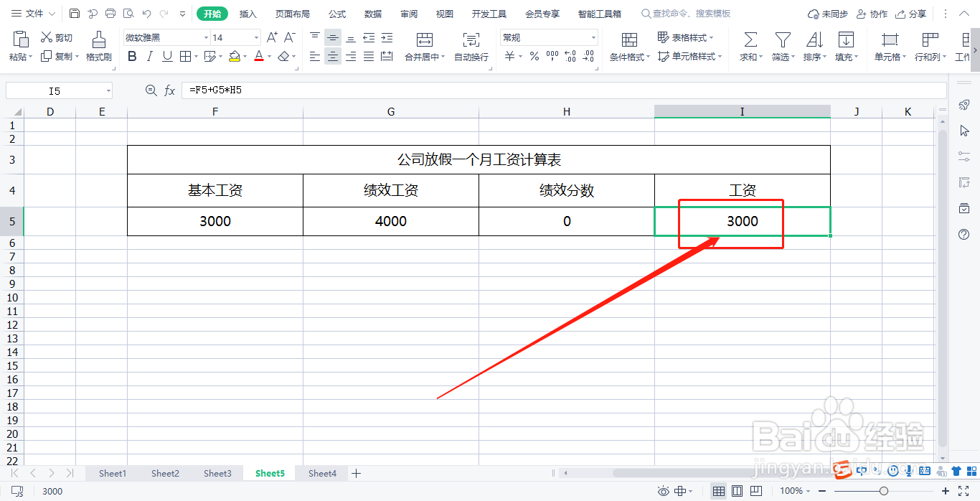This screenshot has height=501, width=980.
Task: Open the font size dropdown
Action: (x=255, y=37)
